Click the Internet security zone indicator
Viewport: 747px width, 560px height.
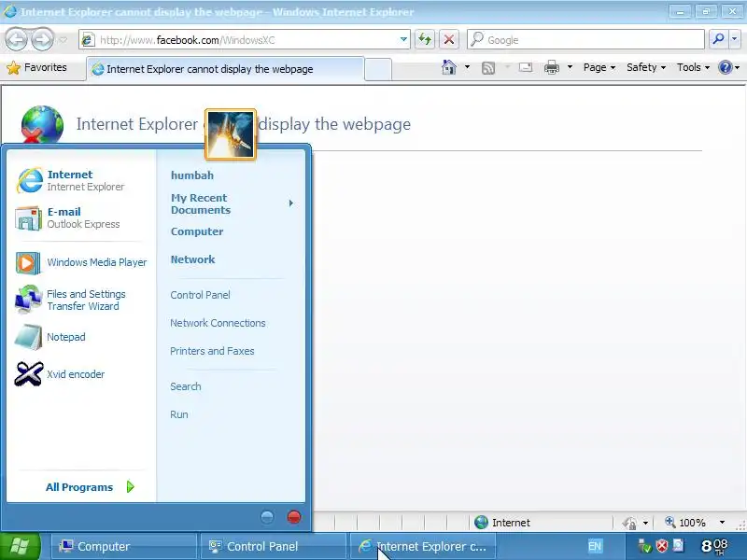pyautogui.click(x=502, y=523)
